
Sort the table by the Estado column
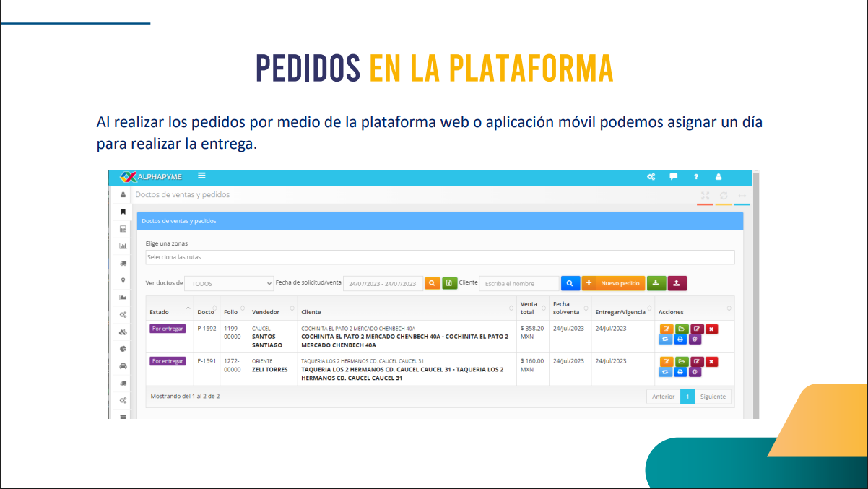tap(169, 312)
